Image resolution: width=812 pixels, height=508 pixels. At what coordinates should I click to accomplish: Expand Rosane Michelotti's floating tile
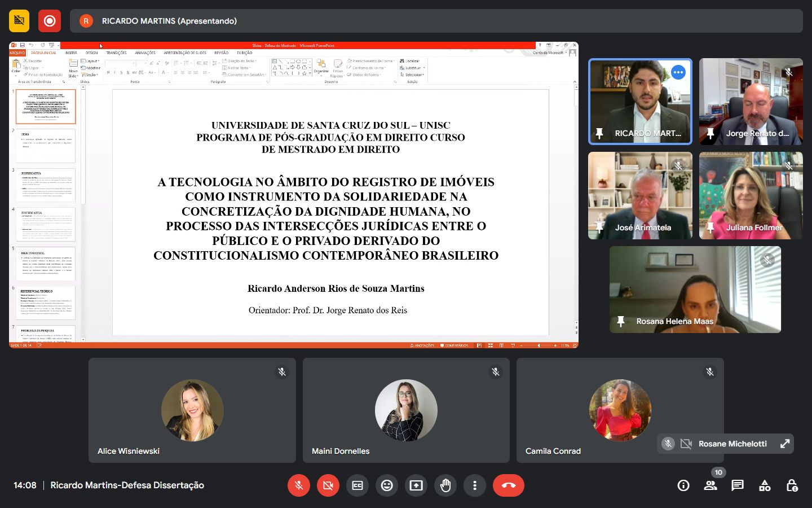pyautogui.click(x=784, y=444)
